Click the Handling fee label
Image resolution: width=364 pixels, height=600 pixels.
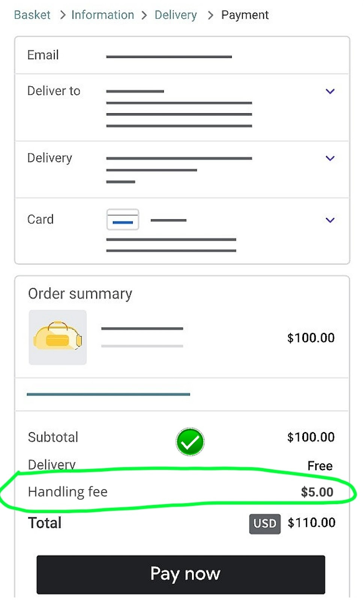[68, 492]
